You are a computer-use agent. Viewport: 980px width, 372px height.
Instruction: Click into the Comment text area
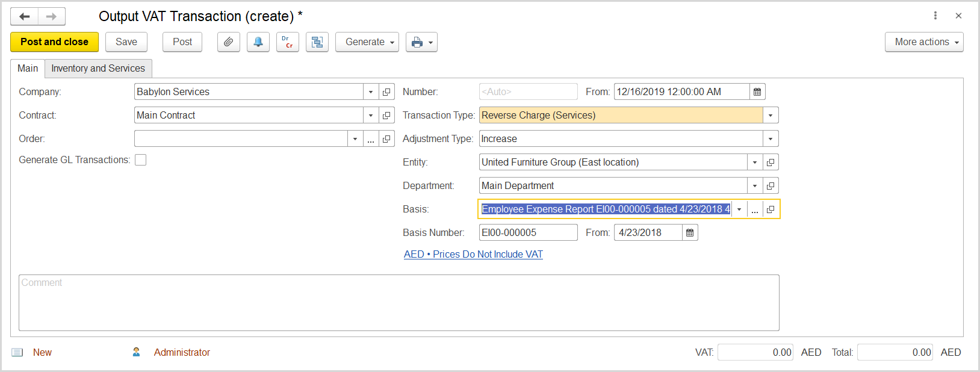coord(399,303)
